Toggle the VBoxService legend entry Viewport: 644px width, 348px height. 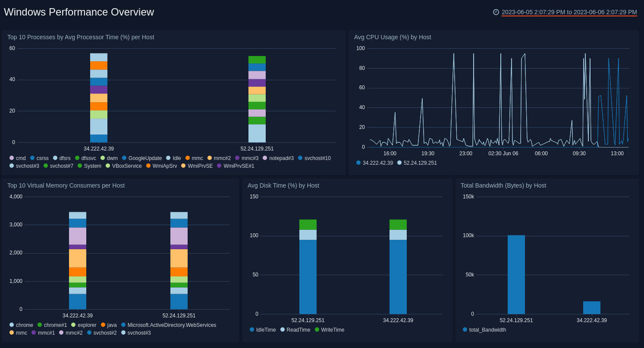124,166
